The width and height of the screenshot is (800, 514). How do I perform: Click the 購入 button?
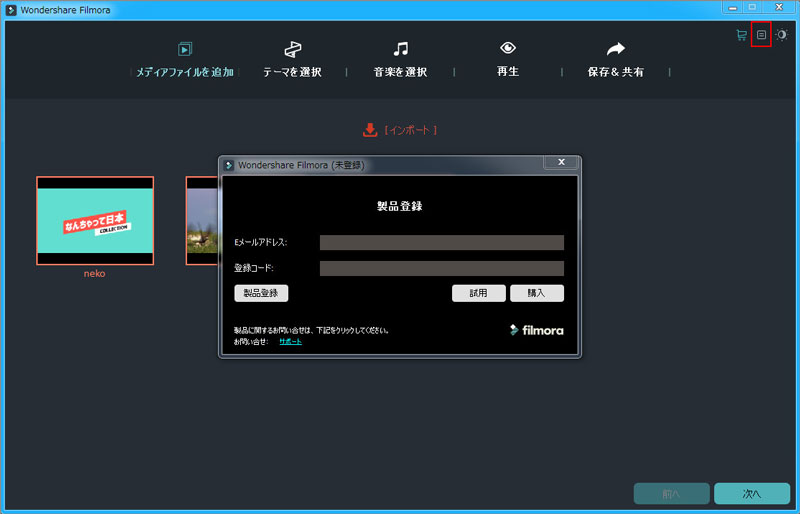[537, 293]
